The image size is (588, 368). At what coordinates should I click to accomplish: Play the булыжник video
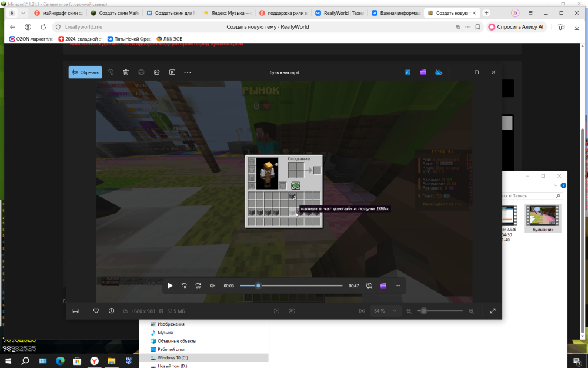coord(170,286)
